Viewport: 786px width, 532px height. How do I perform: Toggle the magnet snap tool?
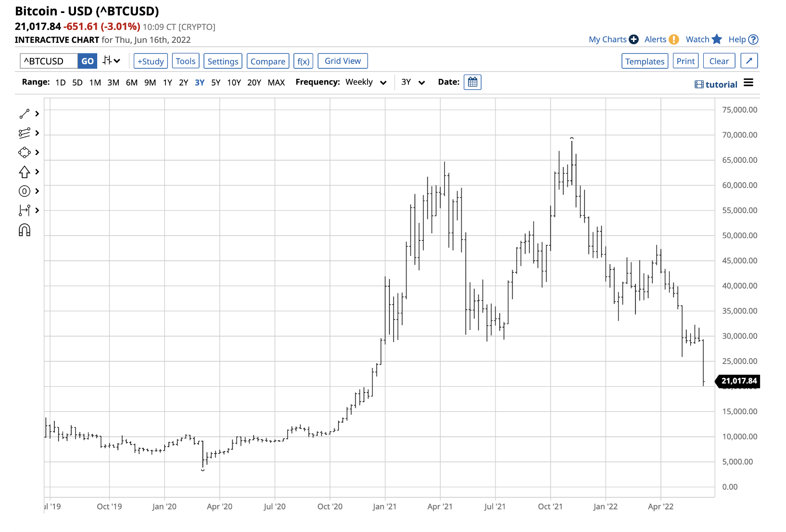click(25, 230)
